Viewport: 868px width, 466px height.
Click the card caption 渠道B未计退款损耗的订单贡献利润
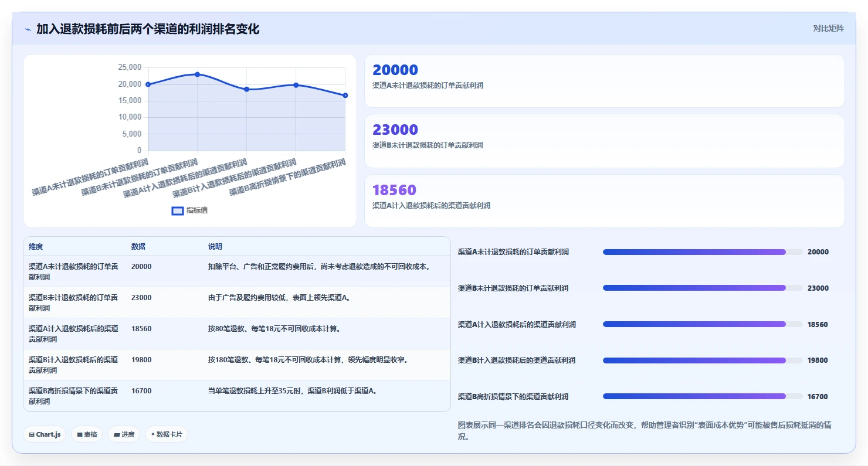click(x=428, y=145)
